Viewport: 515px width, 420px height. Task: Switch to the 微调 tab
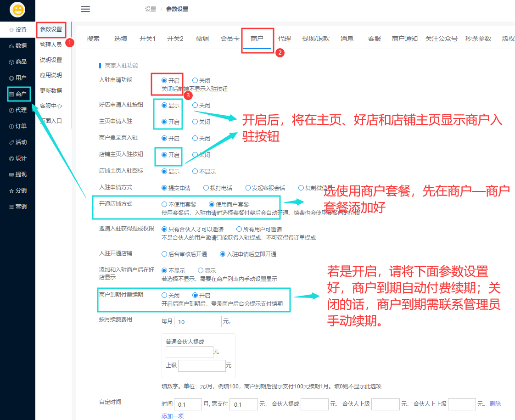(202, 39)
